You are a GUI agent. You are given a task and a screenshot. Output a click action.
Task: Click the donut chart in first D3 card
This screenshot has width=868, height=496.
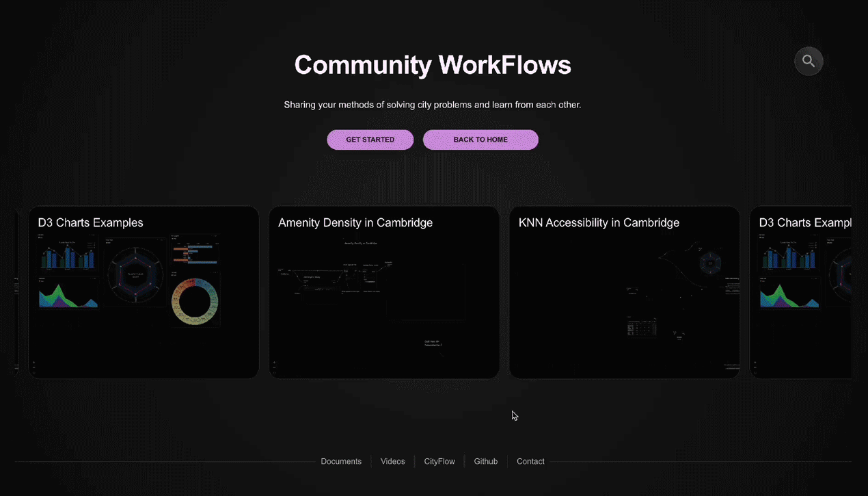coord(195,301)
